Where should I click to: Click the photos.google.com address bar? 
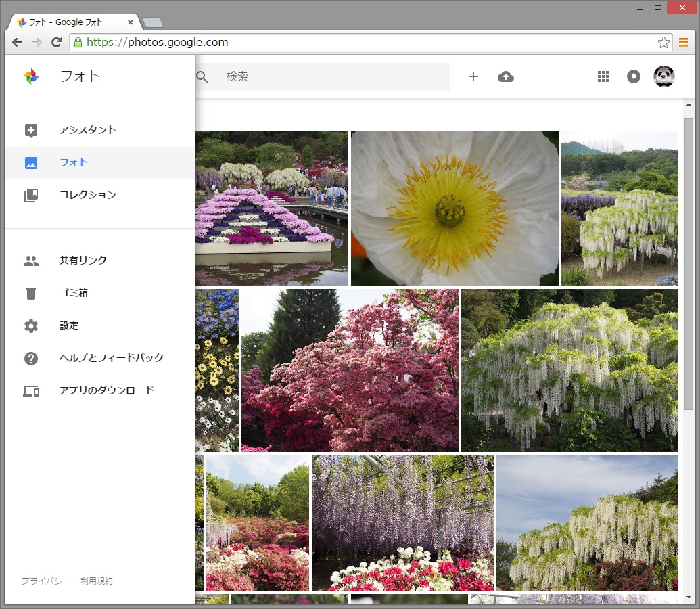371,43
